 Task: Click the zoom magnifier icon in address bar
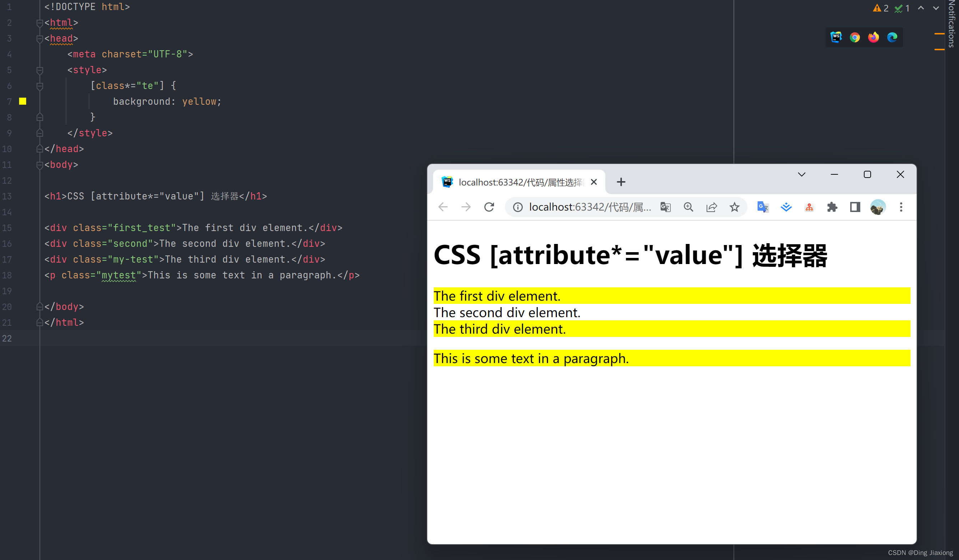[688, 207]
